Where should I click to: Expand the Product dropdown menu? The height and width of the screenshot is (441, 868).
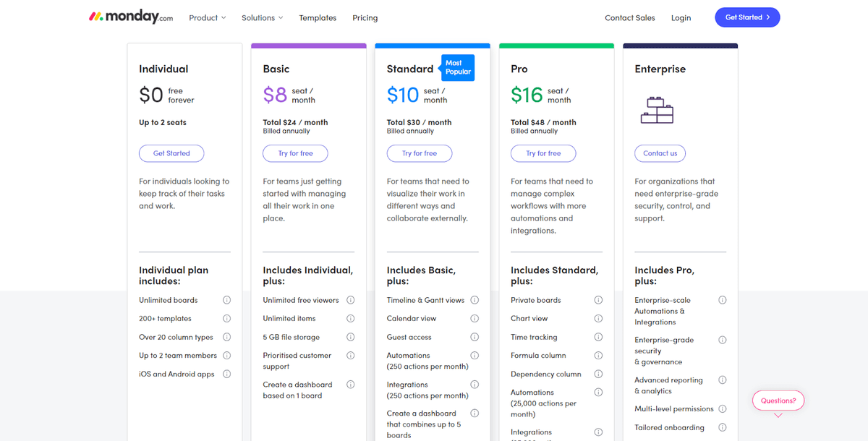pos(208,17)
